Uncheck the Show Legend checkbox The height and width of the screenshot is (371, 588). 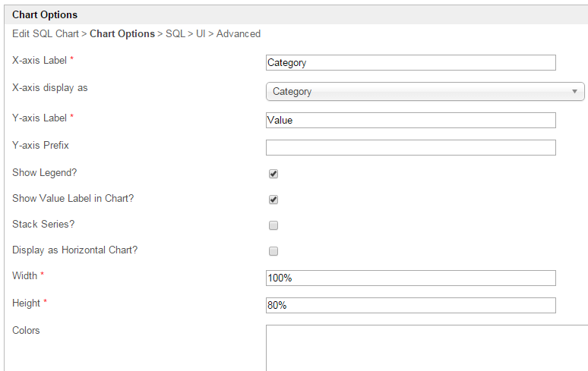click(x=273, y=174)
